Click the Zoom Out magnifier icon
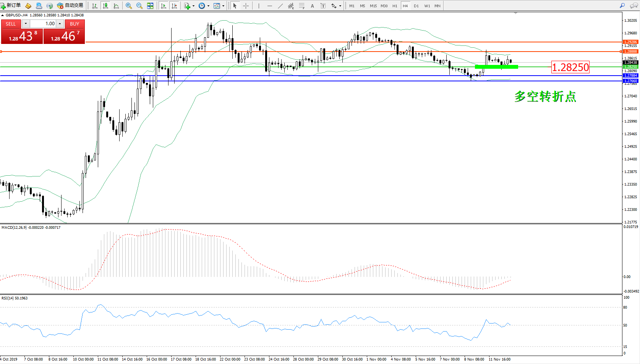This screenshot has height=364, width=640. pos(139,6)
